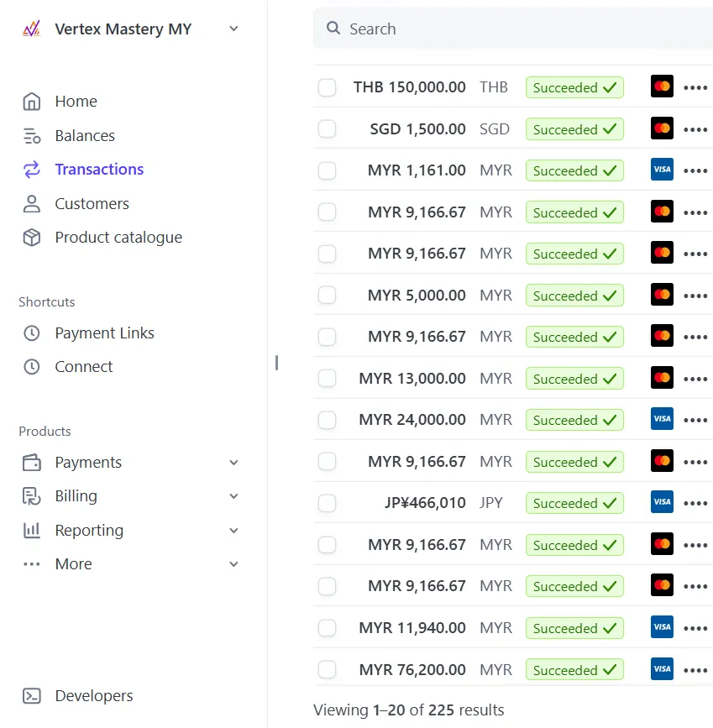Click the Vertex Mastery MY logo icon
Screen dimensions: 713x728
pyautogui.click(x=32, y=29)
